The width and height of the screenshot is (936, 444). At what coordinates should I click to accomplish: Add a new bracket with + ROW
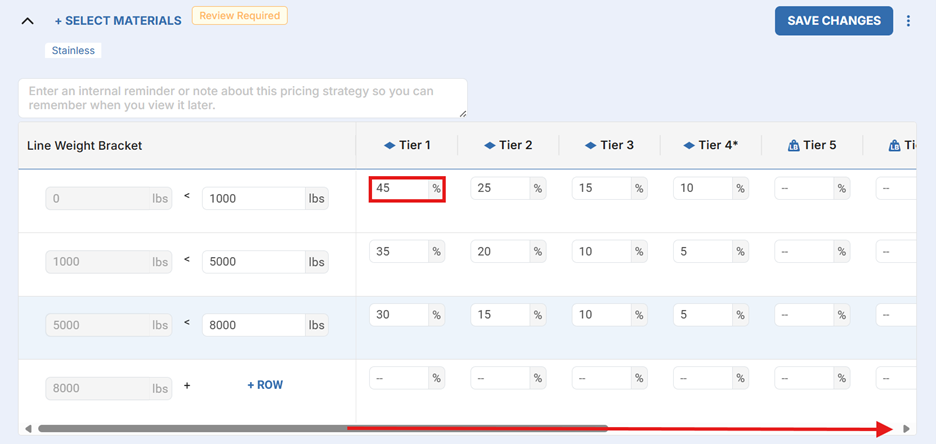click(265, 385)
